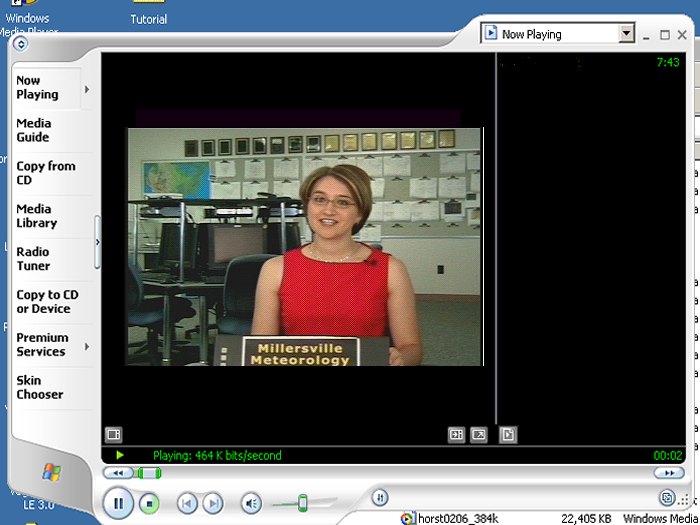Switch to skin mode with corner icon
700x525 pixels.
tap(667, 497)
